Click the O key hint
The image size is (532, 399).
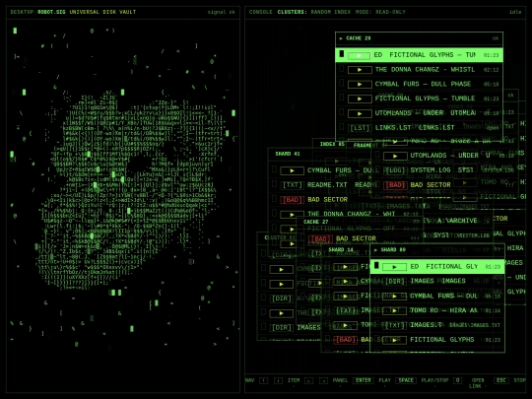tap(458, 380)
